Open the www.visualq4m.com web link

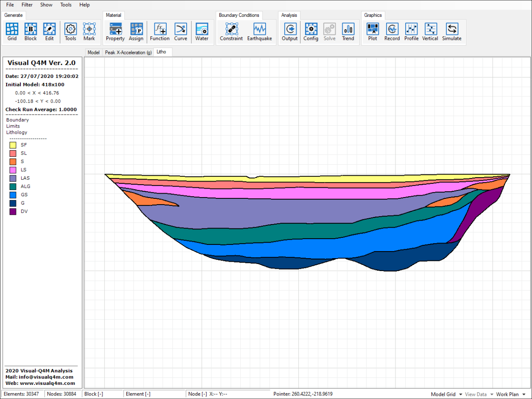[x=47, y=383]
